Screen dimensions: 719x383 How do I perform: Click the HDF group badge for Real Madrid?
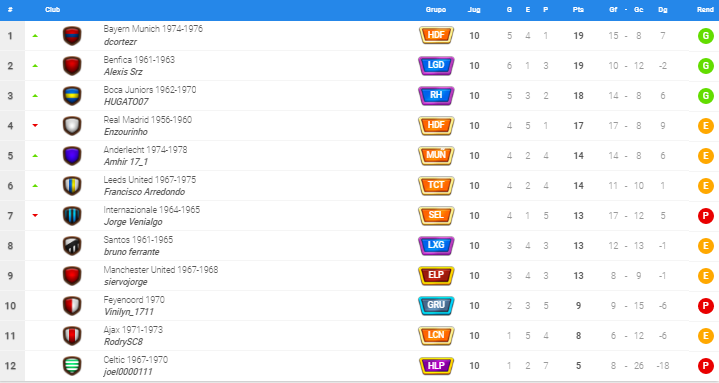point(436,125)
